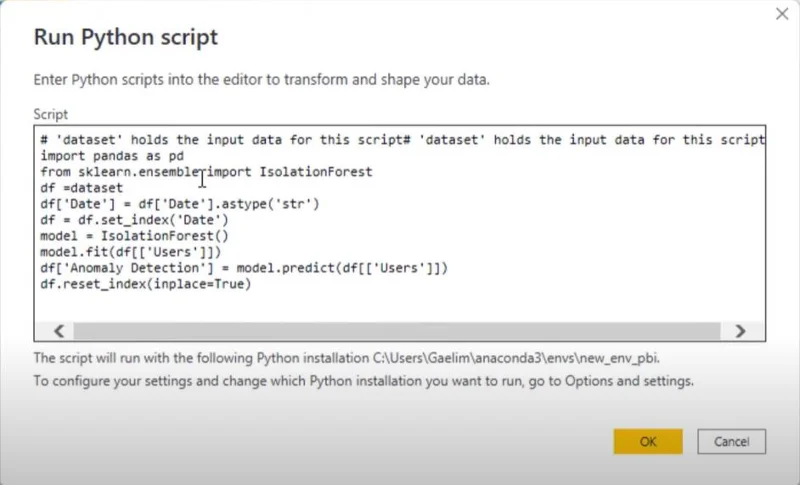Image resolution: width=800 pixels, height=485 pixels.
Task: Click the IsolationForest import line
Action: pos(206,172)
